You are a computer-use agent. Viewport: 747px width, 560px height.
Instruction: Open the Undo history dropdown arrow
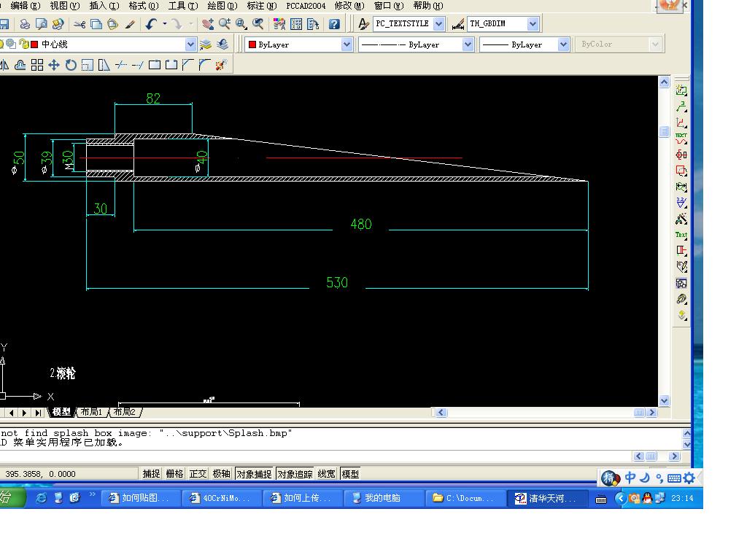coord(165,24)
